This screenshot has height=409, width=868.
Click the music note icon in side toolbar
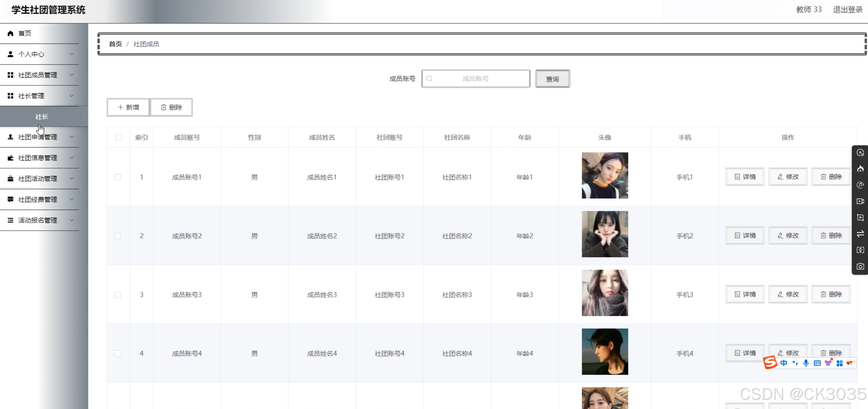[860, 185]
